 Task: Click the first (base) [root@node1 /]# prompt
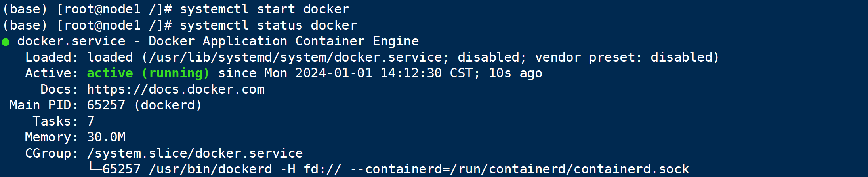(x=87, y=9)
